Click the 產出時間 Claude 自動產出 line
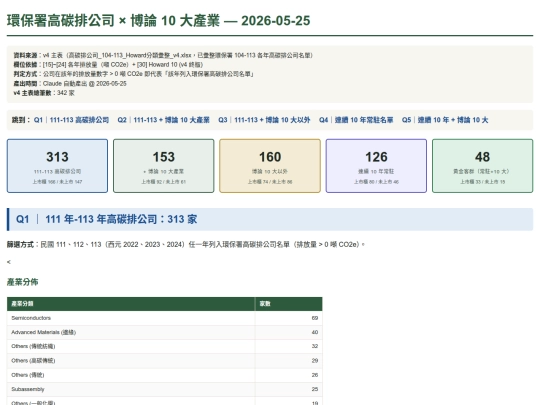This screenshot has width=540, height=405. 70,84
